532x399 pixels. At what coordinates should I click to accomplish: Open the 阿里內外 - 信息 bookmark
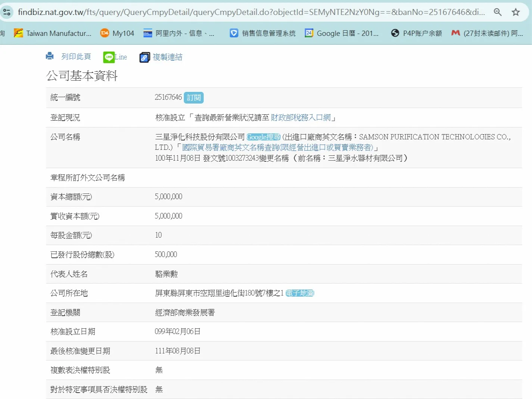[179, 33]
